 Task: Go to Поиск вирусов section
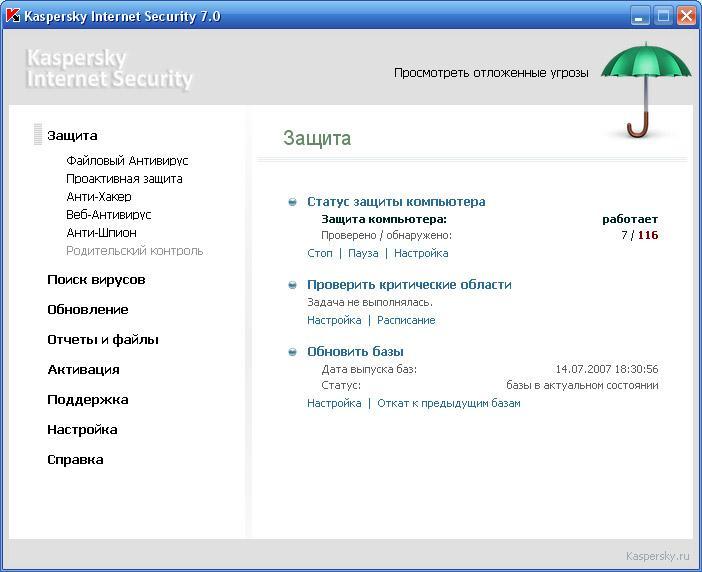(x=96, y=280)
